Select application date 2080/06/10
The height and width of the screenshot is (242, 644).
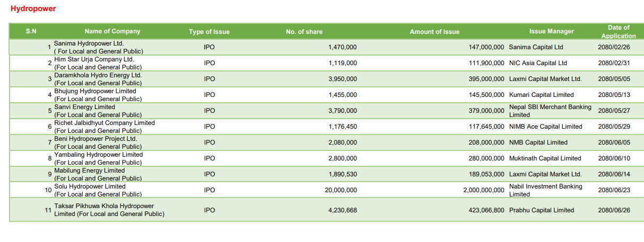coord(614,158)
